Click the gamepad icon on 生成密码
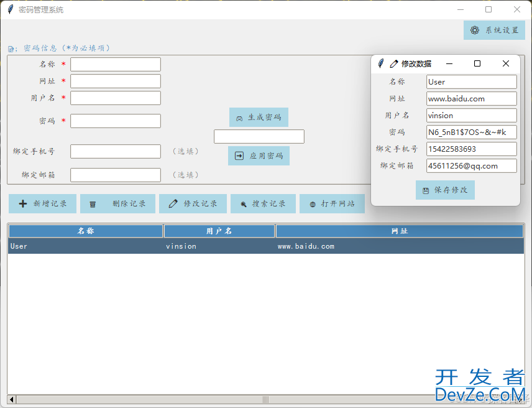Screen dimensions: 532x408 coord(239,118)
